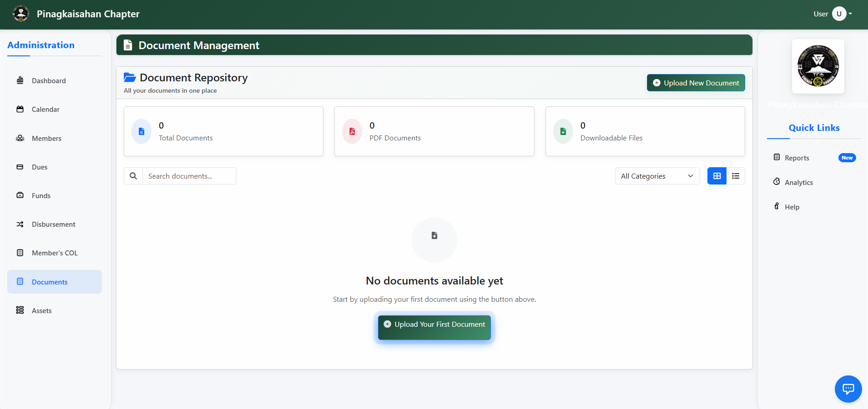The height and width of the screenshot is (409, 868).
Task: Click the Dashboard chart icon in sidebar
Action: coord(20,80)
